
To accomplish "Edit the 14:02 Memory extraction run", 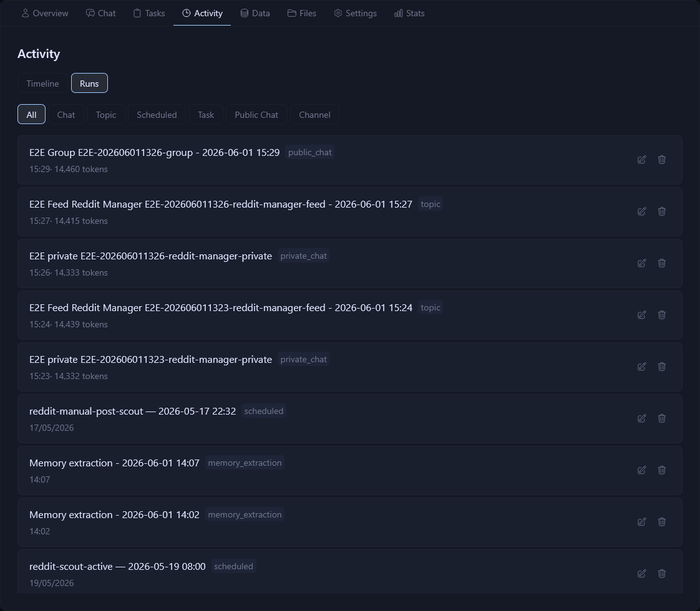I will point(641,522).
